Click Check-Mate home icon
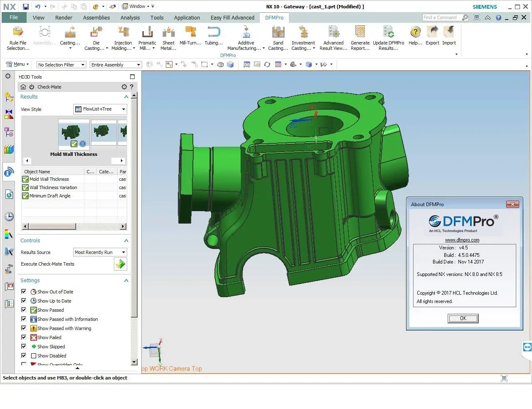The height and width of the screenshot is (409, 532). coord(24,87)
